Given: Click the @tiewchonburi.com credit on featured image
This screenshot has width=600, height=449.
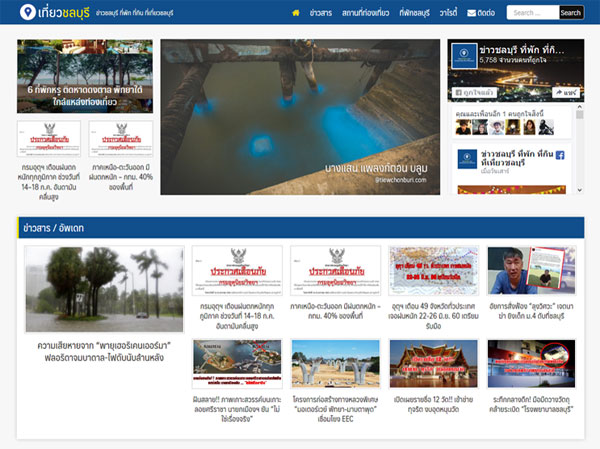Looking at the screenshot, I should (x=400, y=180).
